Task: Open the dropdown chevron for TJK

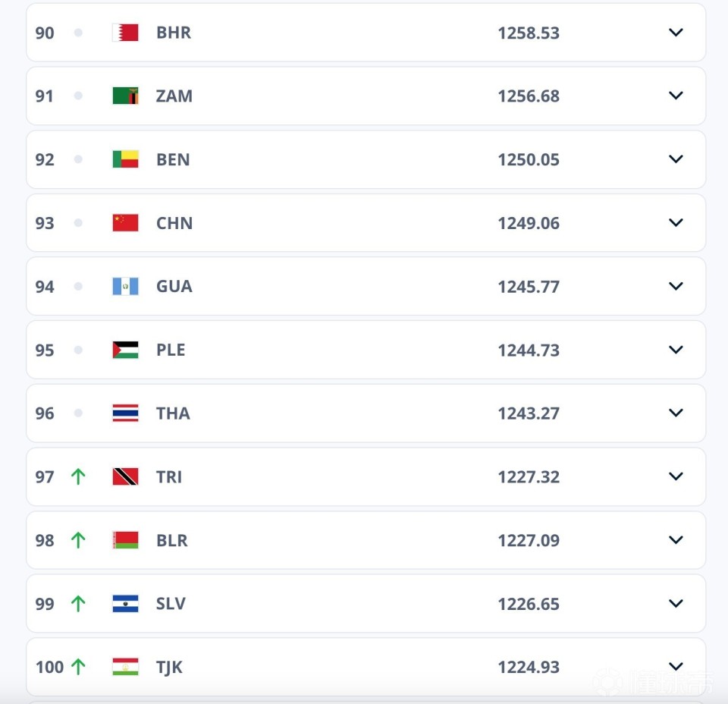Action: pos(675,667)
